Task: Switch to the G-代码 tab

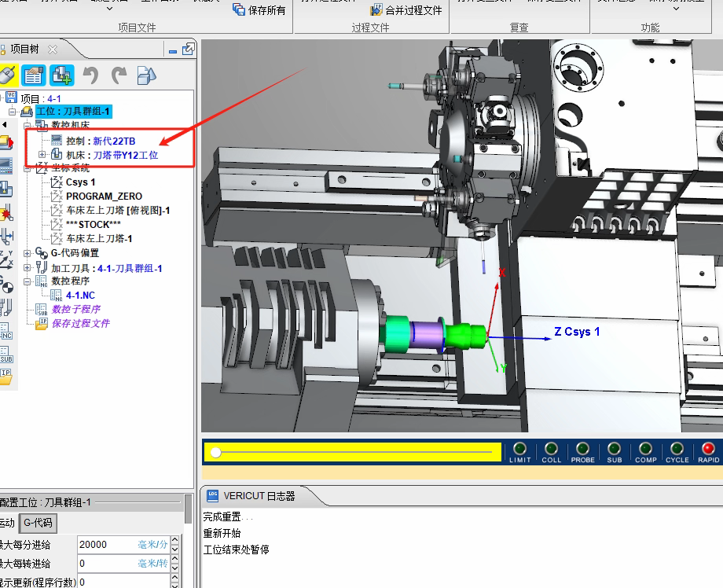Action: 38,523
